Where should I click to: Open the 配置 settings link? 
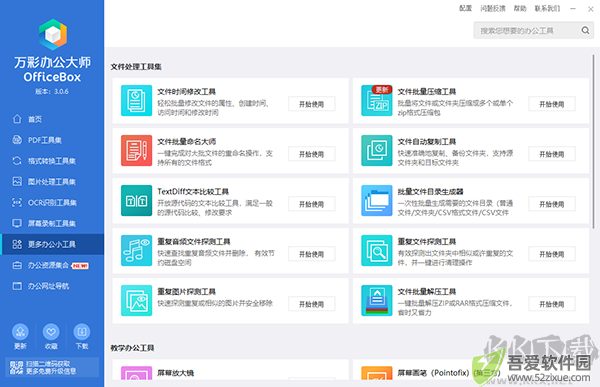[465, 8]
